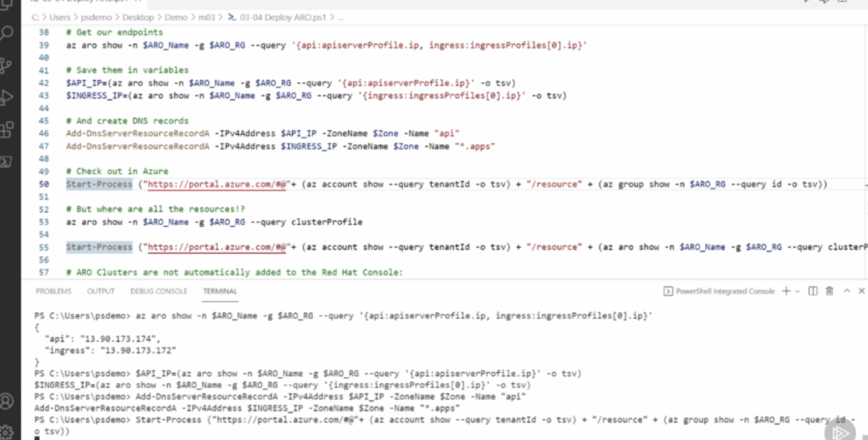Click the '# Save them in variables' comment
The height and width of the screenshot is (440, 868).
[127, 71]
